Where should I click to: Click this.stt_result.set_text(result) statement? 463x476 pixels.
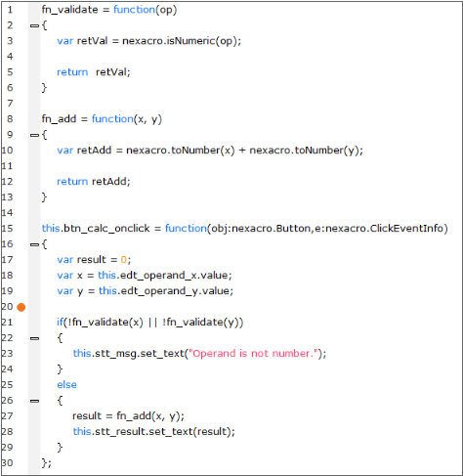tap(153, 432)
